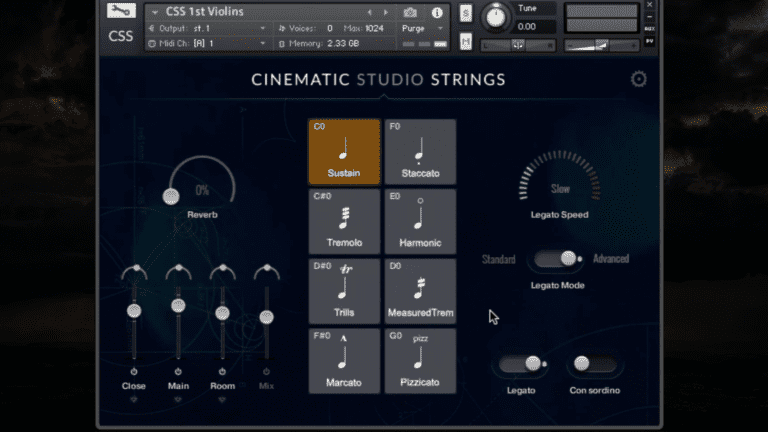Go to next instrument with right arrow
The image size is (768, 432).
386,12
